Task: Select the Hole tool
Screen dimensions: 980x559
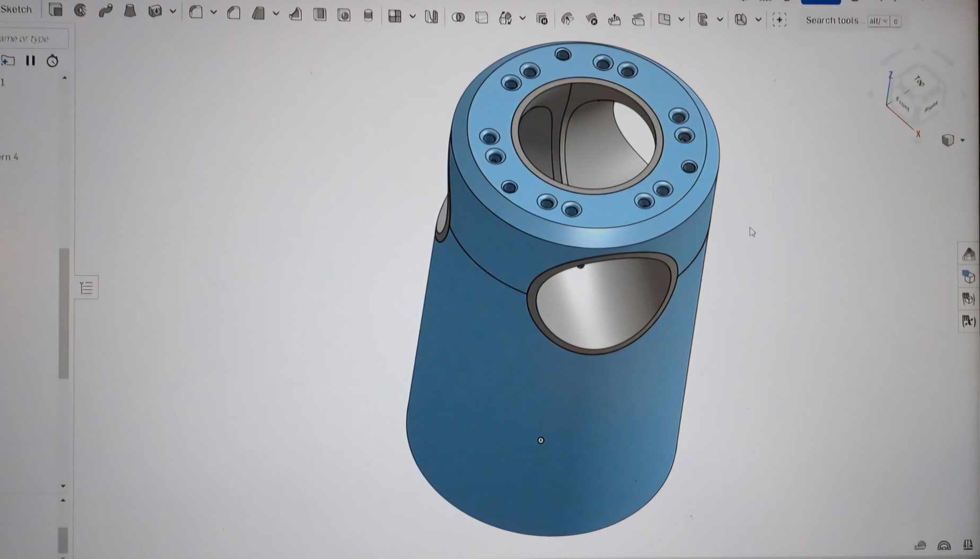Action: pos(344,15)
